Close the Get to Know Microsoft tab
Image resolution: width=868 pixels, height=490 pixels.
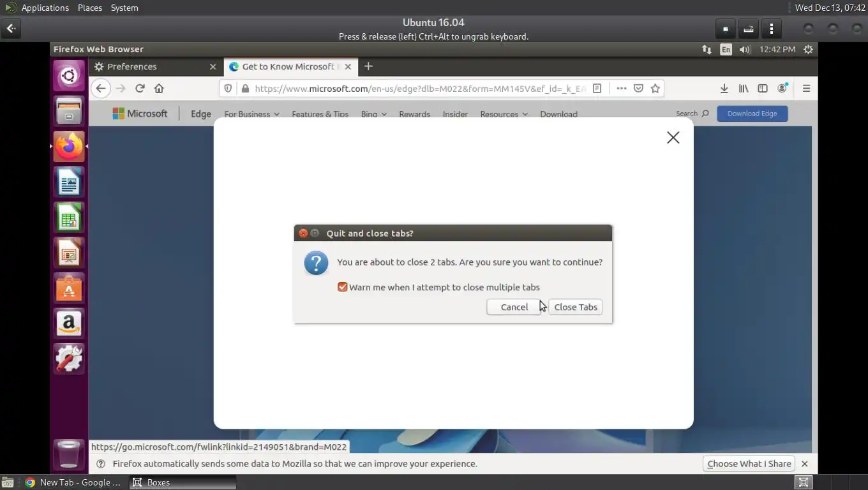pos(348,66)
